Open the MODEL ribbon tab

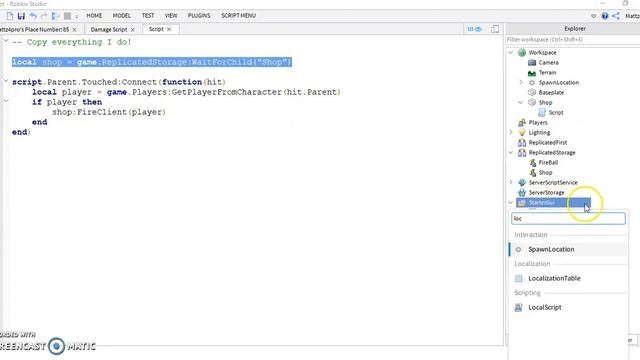point(122,16)
